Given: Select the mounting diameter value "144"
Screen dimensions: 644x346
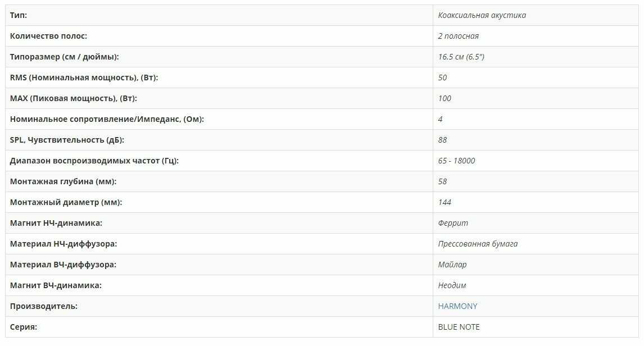Looking at the screenshot, I should [445, 202].
